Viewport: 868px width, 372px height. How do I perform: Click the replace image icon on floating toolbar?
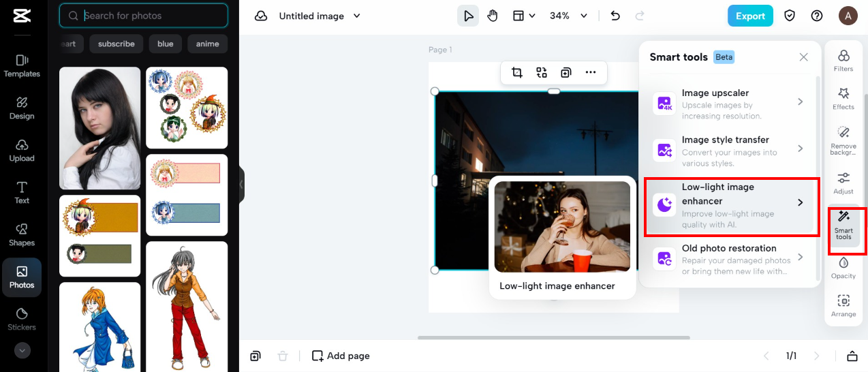542,72
